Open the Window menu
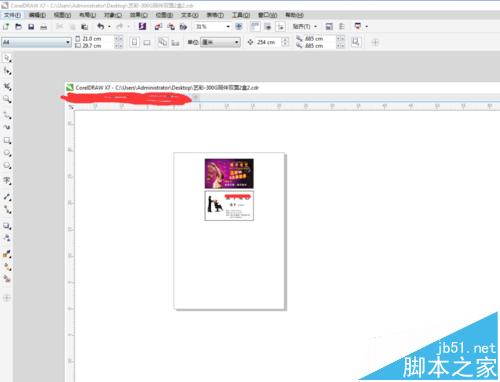Screen dimensions: 500x382 267,15
